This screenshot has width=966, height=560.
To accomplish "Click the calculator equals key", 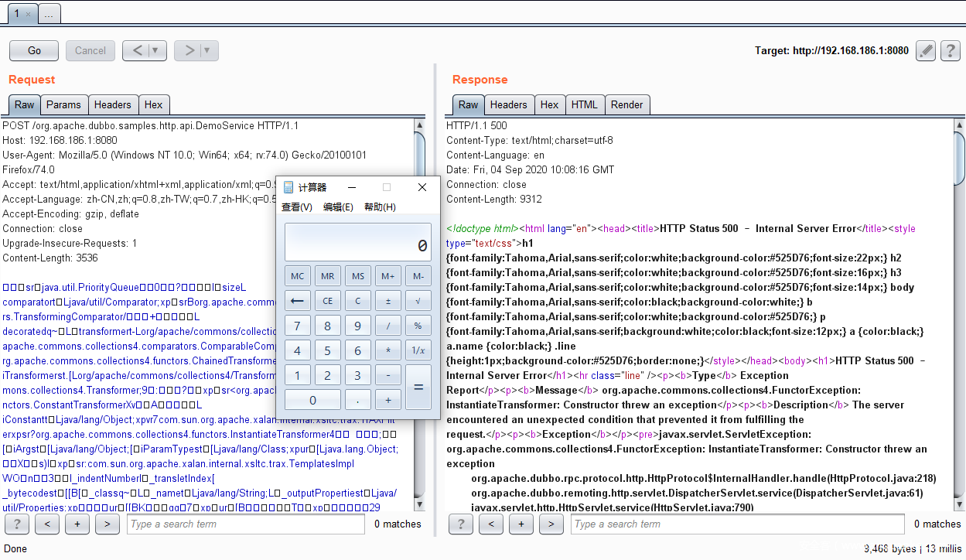I will click(418, 386).
